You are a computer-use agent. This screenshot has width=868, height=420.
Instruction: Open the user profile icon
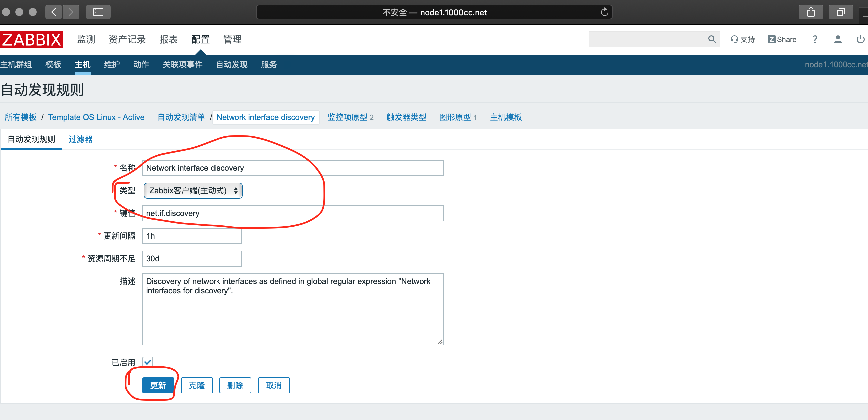838,39
